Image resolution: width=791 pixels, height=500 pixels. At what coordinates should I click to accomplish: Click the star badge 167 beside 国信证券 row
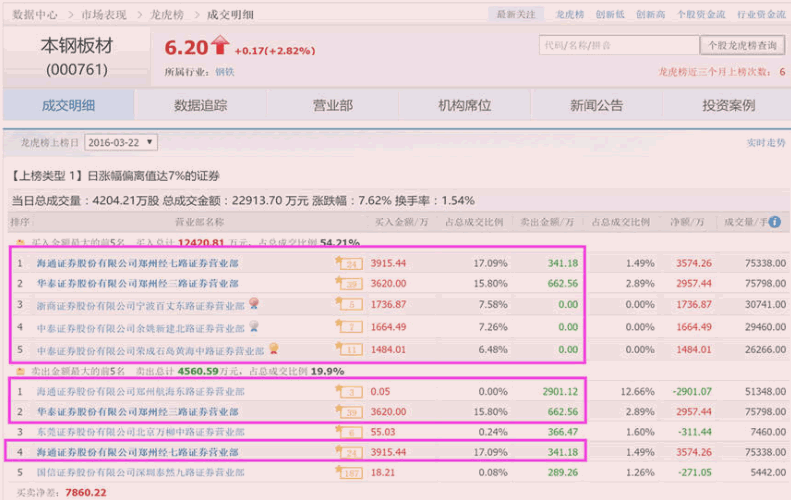click(351, 474)
